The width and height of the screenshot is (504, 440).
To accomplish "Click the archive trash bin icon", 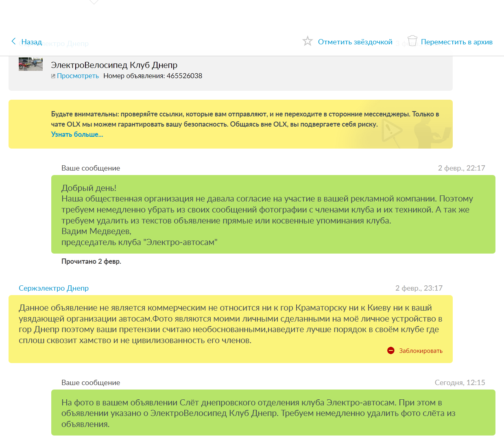I will (412, 41).
